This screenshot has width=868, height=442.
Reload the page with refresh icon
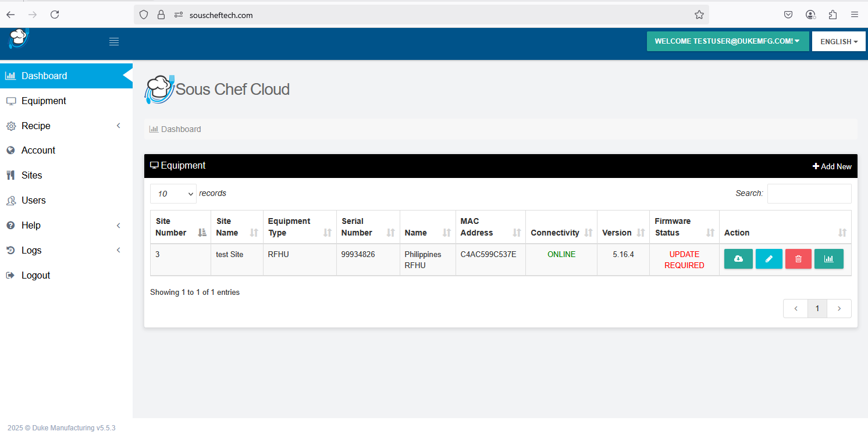click(x=55, y=15)
